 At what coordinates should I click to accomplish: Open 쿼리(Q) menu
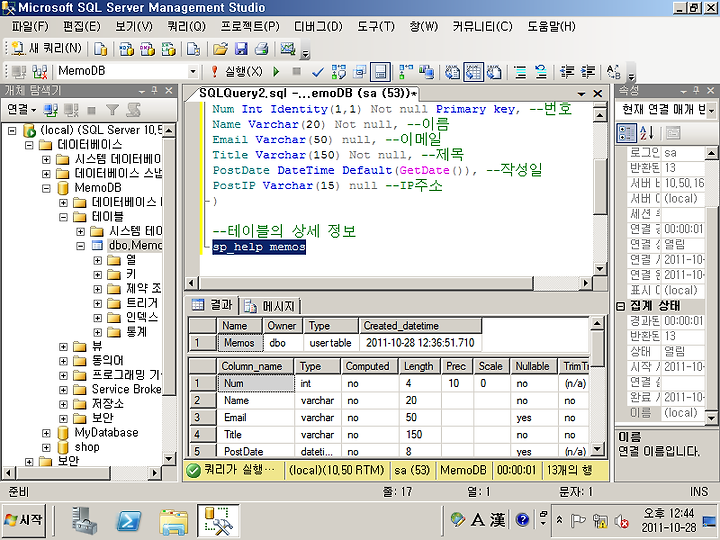tap(186, 26)
